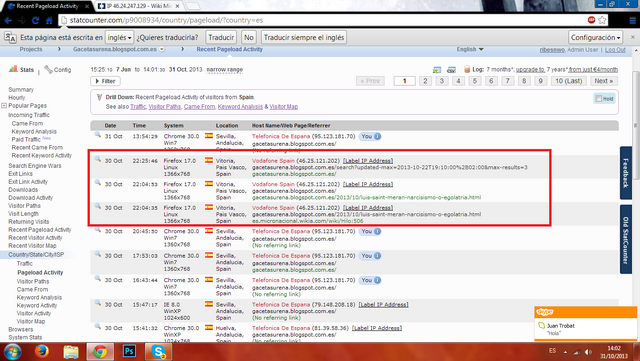Screen dimensions: 640x361
Task: Click the red AdBlock icon in address bar
Action: click(x=591, y=20)
